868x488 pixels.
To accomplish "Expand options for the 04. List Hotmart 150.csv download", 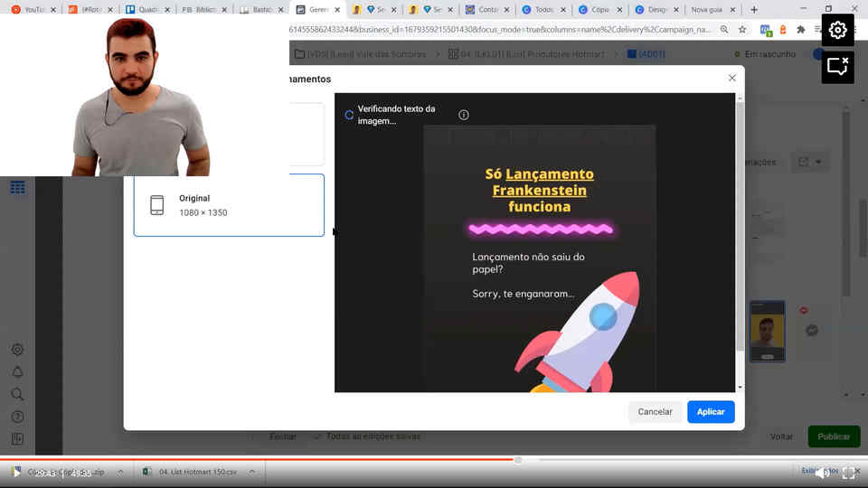I will pyautogui.click(x=252, y=472).
